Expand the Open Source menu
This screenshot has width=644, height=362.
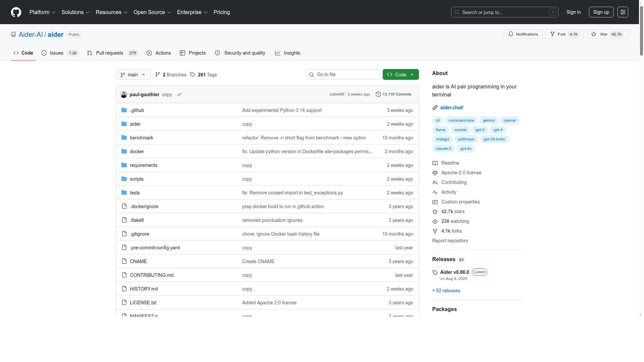click(152, 12)
